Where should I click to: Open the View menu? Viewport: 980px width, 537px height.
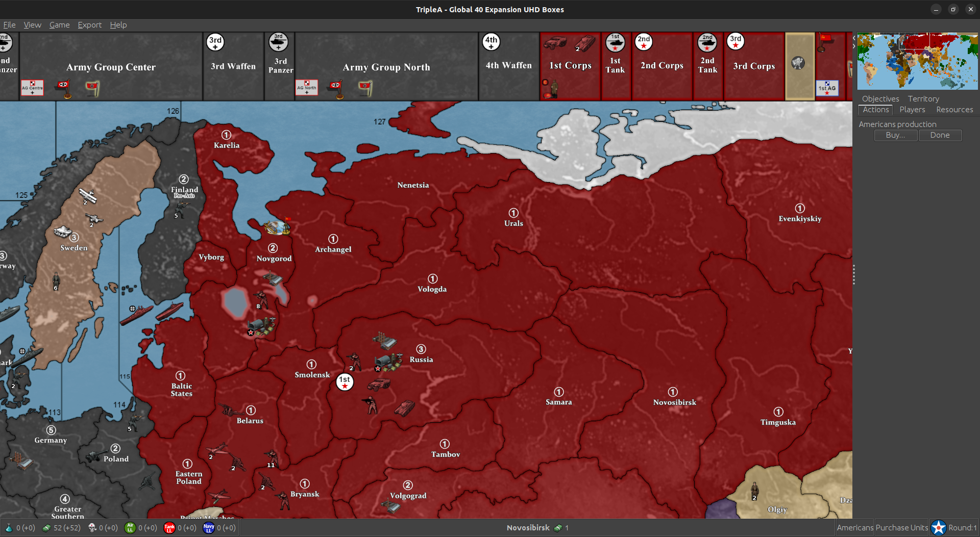click(32, 24)
